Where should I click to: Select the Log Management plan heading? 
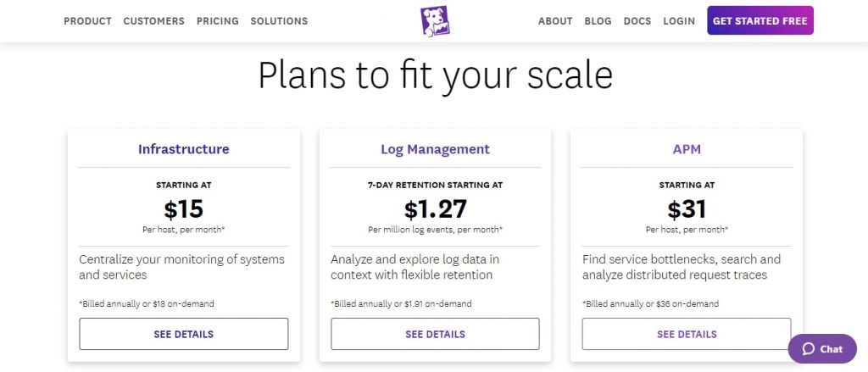(x=435, y=149)
